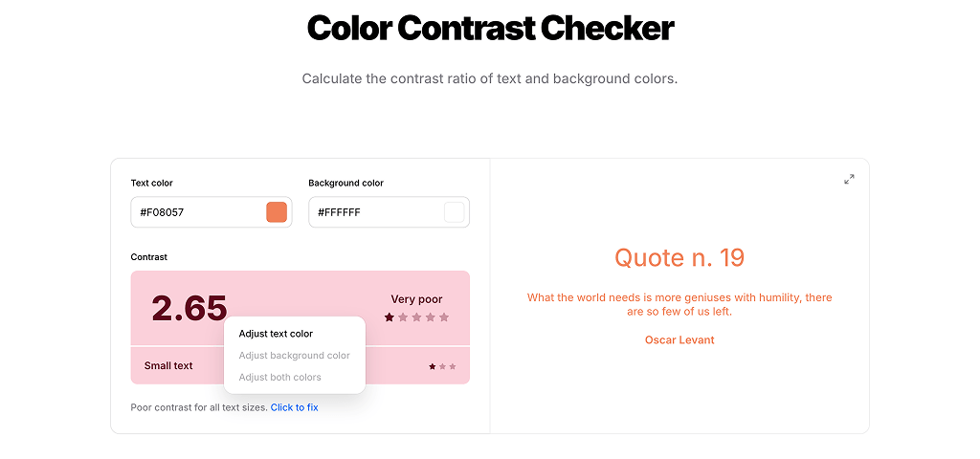This screenshot has width=980, height=459.
Task: Open the orange text color swatch
Action: [x=277, y=212]
